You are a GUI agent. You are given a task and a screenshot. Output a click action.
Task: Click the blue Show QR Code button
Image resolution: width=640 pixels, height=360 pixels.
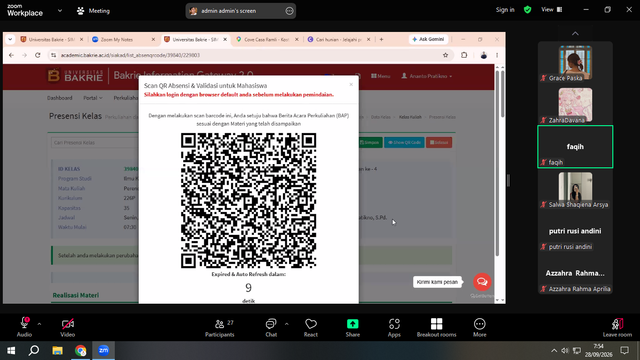(x=404, y=142)
